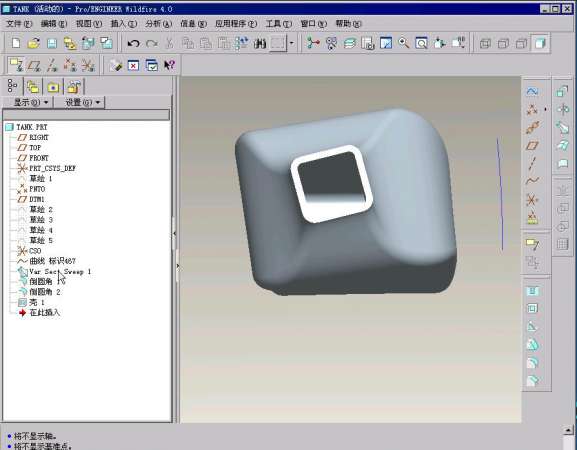Open the 工具 menu

tap(279, 24)
